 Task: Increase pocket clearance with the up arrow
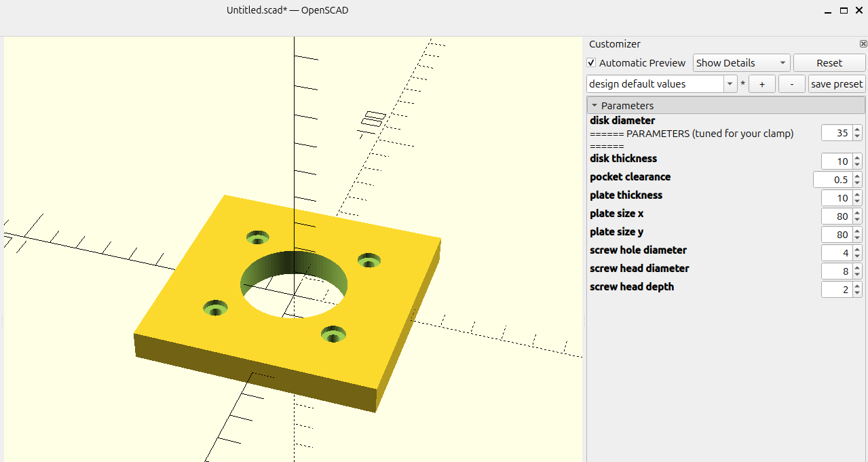pyautogui.click(x=857, y=176)
